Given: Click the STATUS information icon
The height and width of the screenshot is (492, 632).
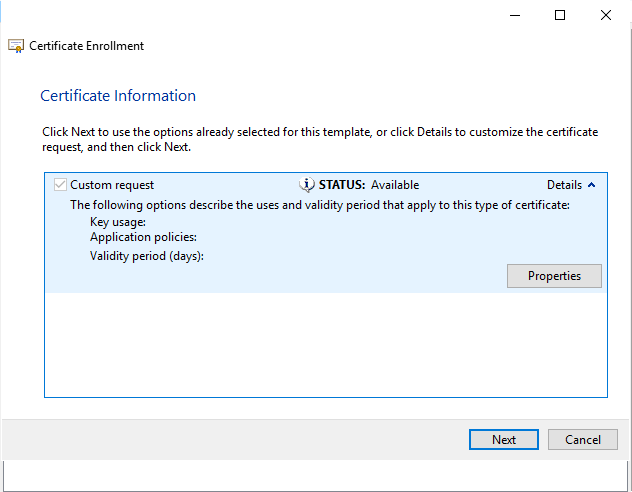Looking at the screenshot, I should (307, 185).
